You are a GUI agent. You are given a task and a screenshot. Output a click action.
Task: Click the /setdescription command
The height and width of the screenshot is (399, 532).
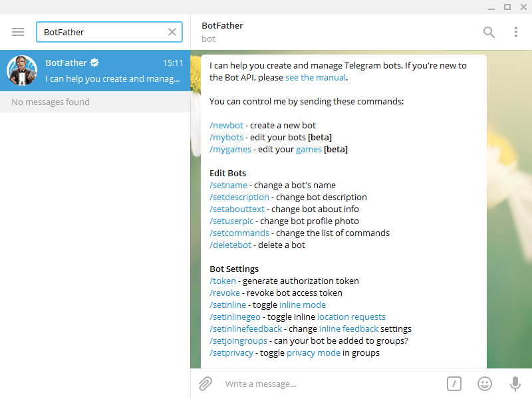[x=239, y=197]
